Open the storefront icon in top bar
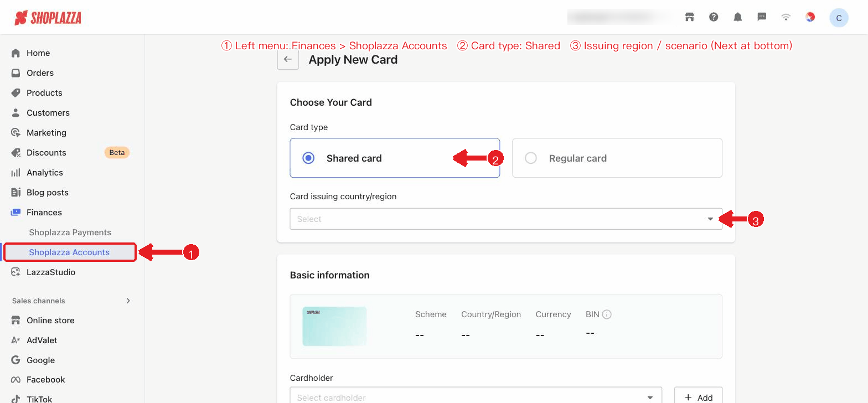This screenshot has width=868, height=403. (x=689, y=17)
